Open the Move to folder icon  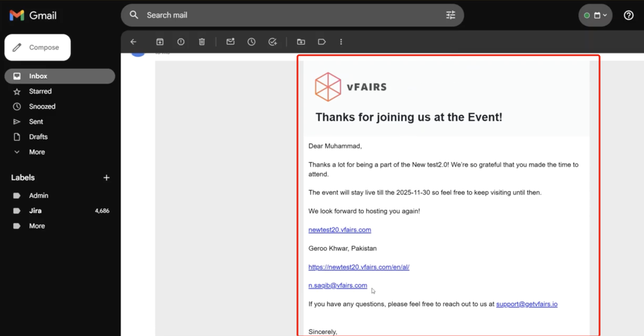click(301, 42)
